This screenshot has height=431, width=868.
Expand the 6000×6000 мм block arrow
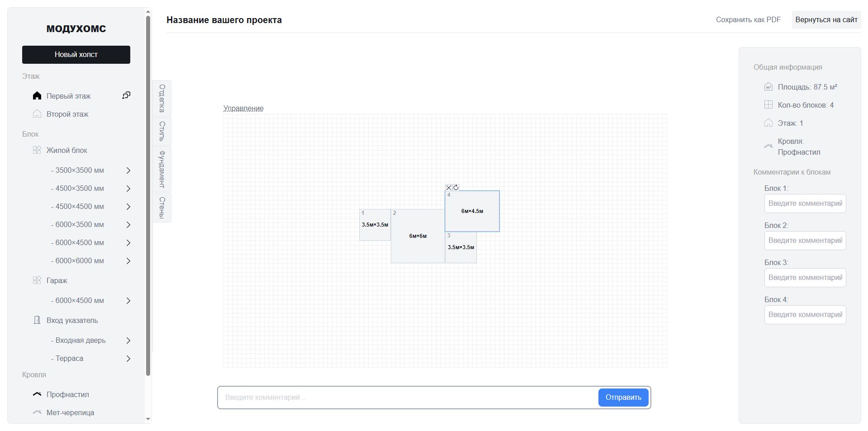pos(128,261)
